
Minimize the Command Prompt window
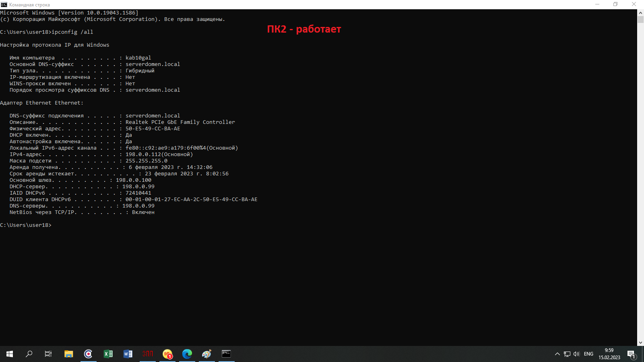(597, 4)
